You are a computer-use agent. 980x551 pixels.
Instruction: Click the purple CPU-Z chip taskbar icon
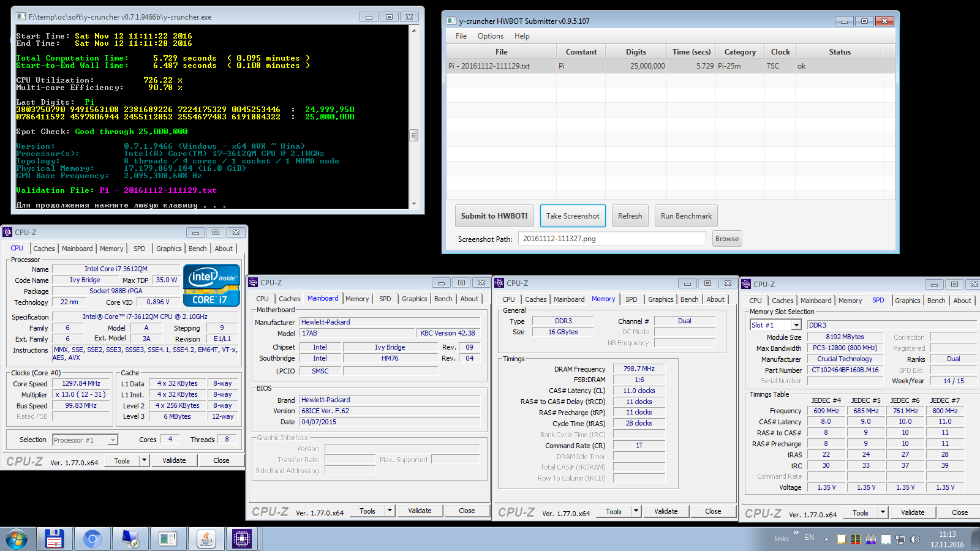(242, 539)
